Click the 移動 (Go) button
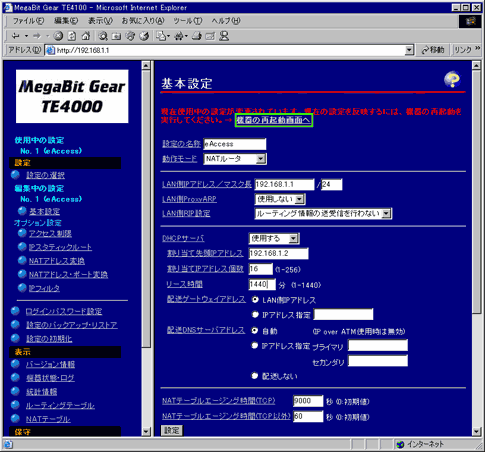Viewport: 485px width, 452px height. click(433, 50)
